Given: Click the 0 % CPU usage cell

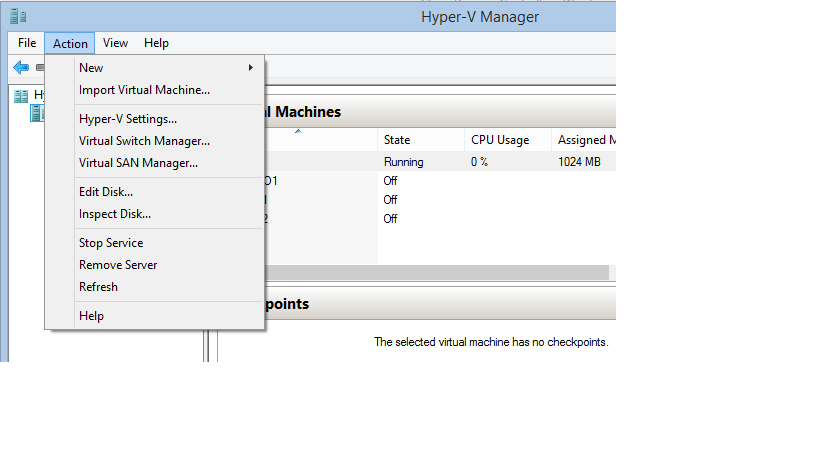Looking at the screenshot, I should tap(479, 162).
